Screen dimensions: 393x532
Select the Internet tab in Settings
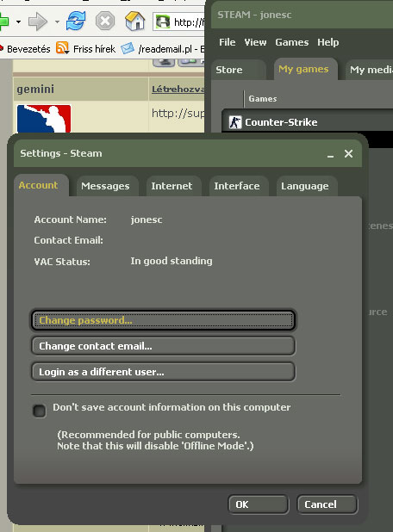coord(173,186)
